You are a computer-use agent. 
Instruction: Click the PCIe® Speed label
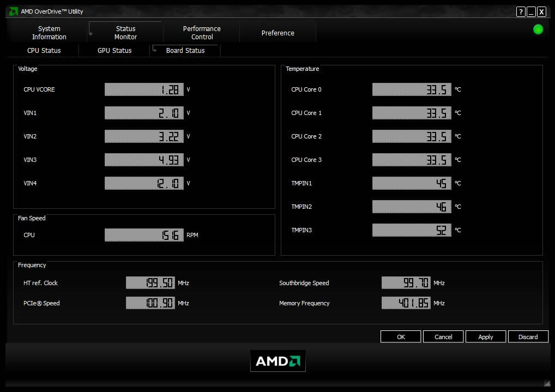(41, 303)
